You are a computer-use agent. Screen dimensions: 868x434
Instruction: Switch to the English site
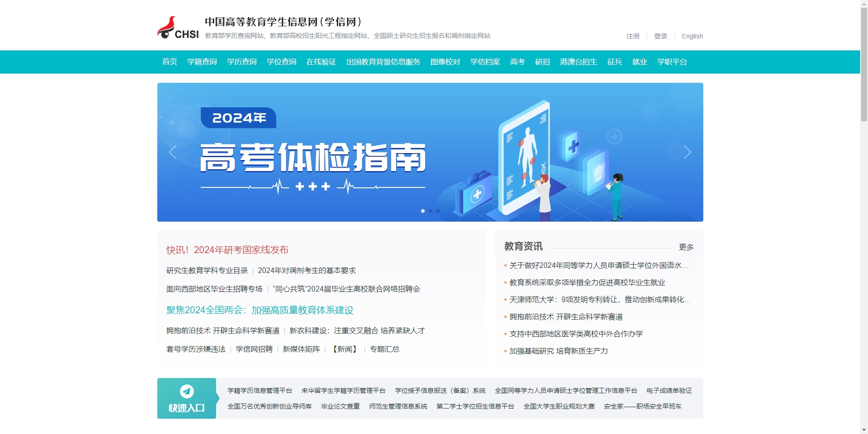pos(692,36)
